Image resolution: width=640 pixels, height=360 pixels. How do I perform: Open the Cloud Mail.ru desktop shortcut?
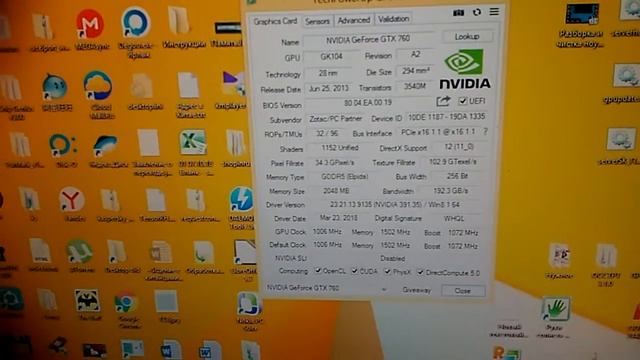(x=98, y=86)
